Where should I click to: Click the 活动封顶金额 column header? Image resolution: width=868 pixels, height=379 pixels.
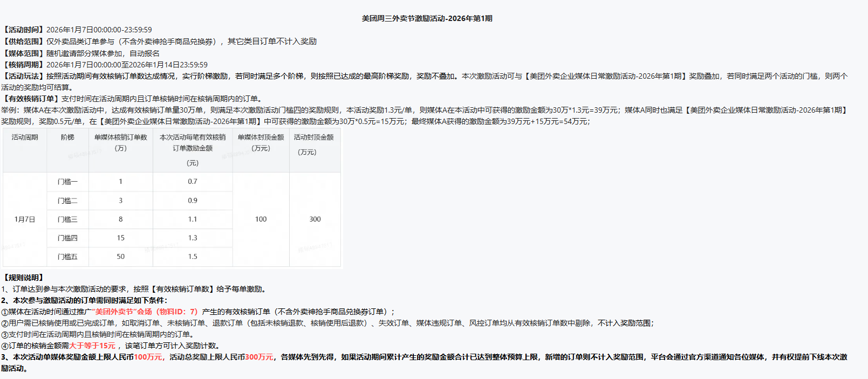tap(313, 137)
